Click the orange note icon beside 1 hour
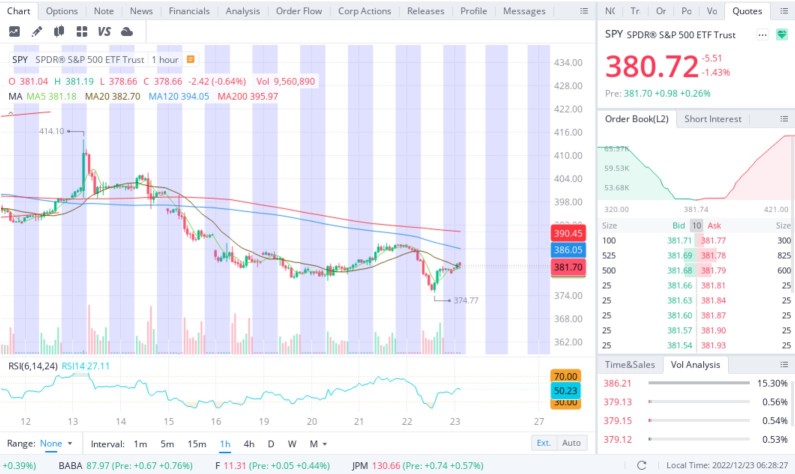795x474 pixels. [191, 59]
